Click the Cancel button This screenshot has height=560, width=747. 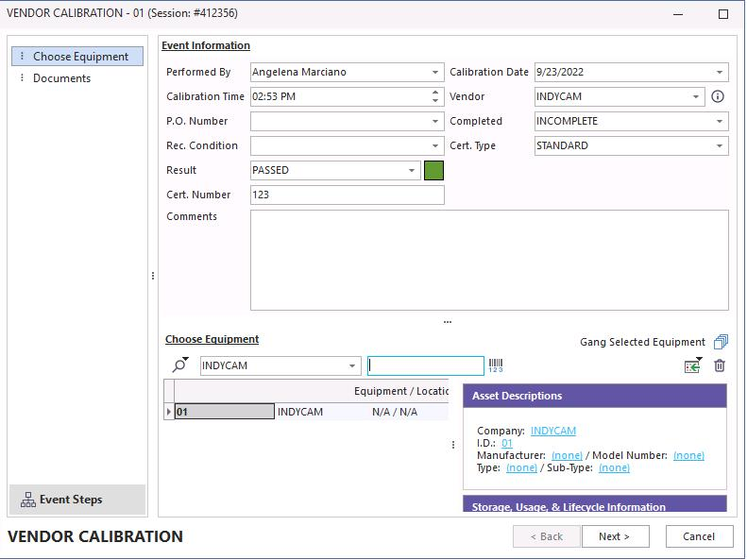tap(699, 536)
